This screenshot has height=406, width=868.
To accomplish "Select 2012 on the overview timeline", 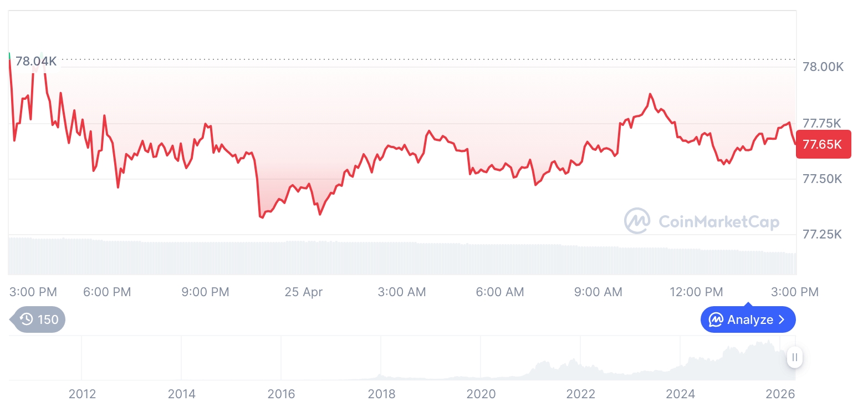I will point(82,394).
